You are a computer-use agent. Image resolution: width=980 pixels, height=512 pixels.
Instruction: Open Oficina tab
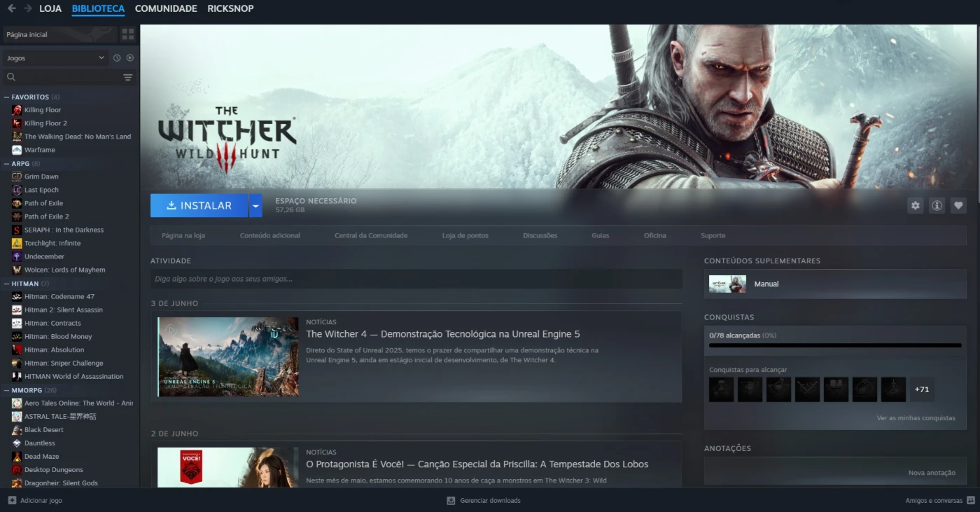[655, 235]
